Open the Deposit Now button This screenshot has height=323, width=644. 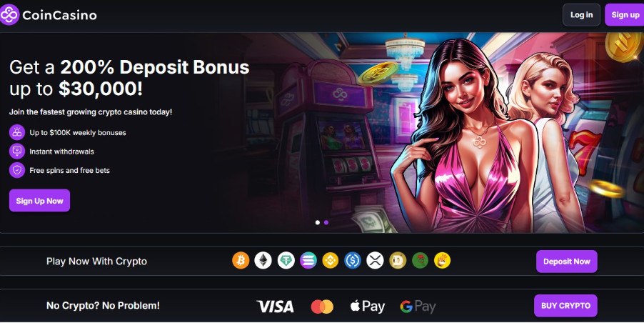[566, 262]
